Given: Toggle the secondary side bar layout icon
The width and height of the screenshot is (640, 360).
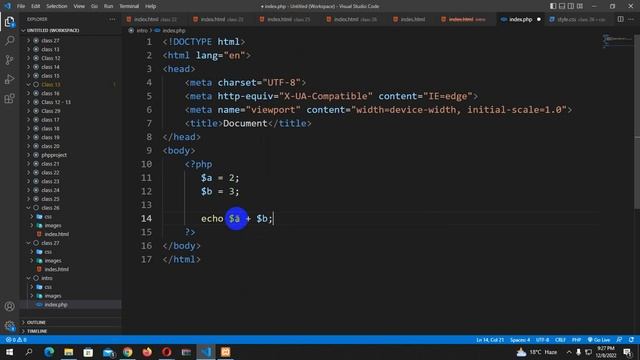Looking at the screenshot, I should [571, 6].
